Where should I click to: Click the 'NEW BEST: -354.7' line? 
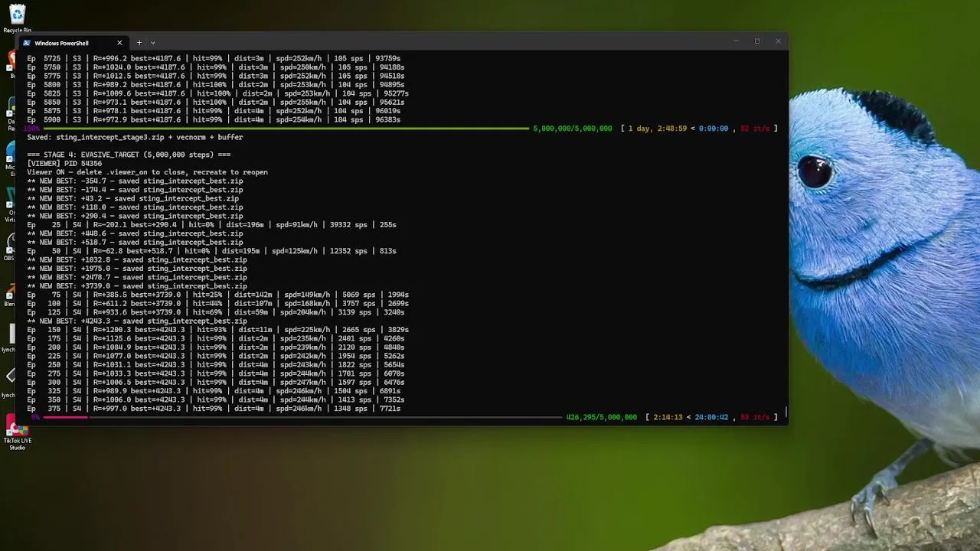click(135, 181)
